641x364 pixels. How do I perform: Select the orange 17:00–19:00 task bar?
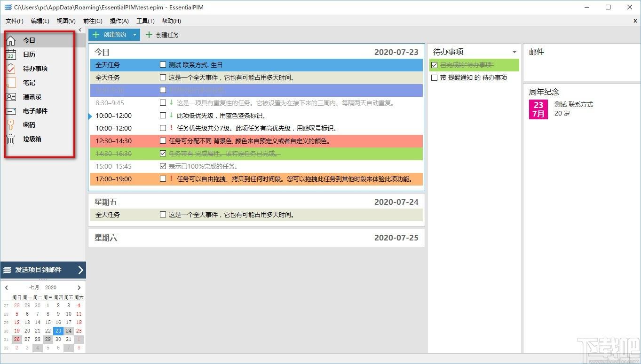point(256,179)
